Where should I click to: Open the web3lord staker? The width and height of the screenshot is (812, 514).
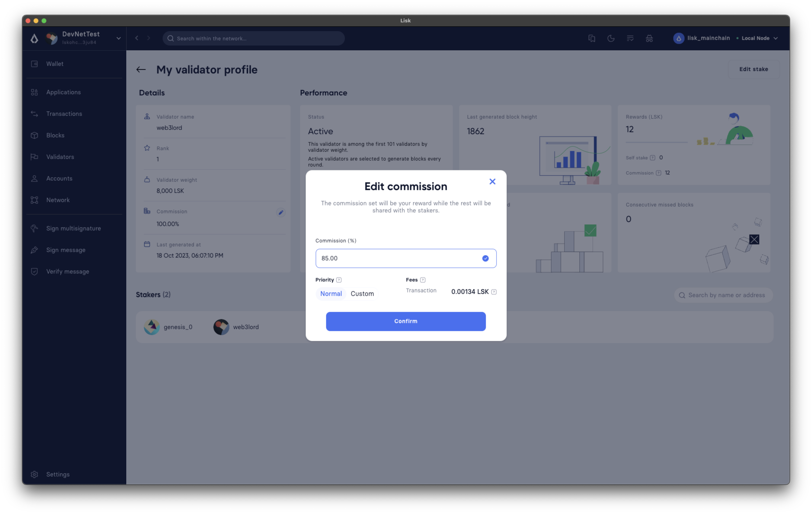[x=236, y=327]
